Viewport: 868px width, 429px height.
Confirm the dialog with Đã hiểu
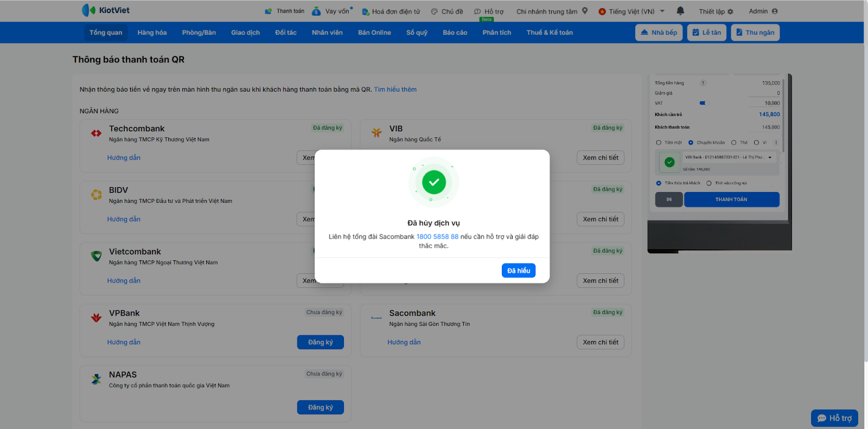519,271
